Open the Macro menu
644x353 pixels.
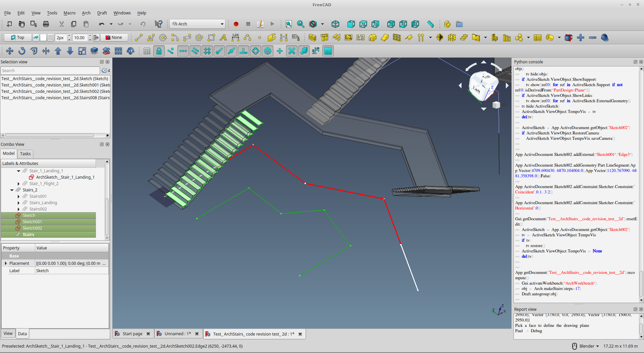click(69, 13)
